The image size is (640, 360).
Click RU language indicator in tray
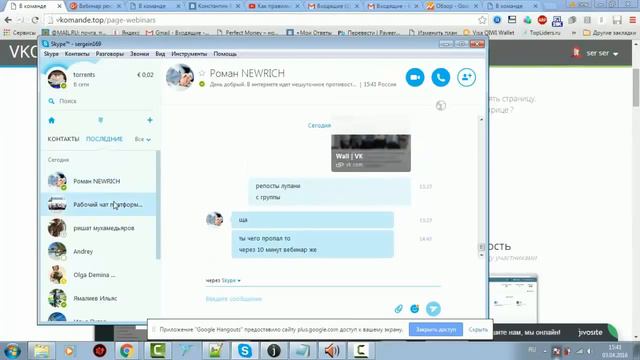(x=532, y=350)
